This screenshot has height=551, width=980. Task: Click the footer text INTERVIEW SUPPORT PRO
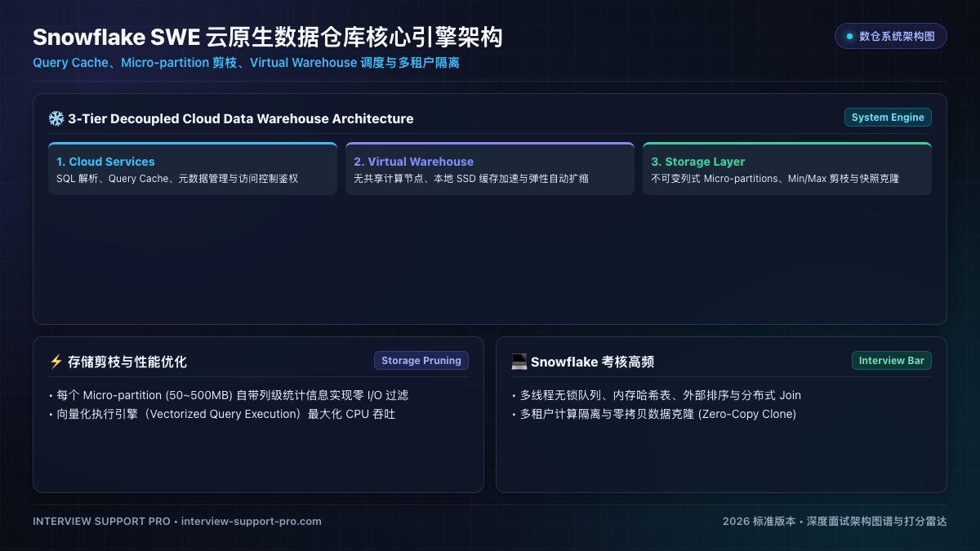(x=101, y=521)
